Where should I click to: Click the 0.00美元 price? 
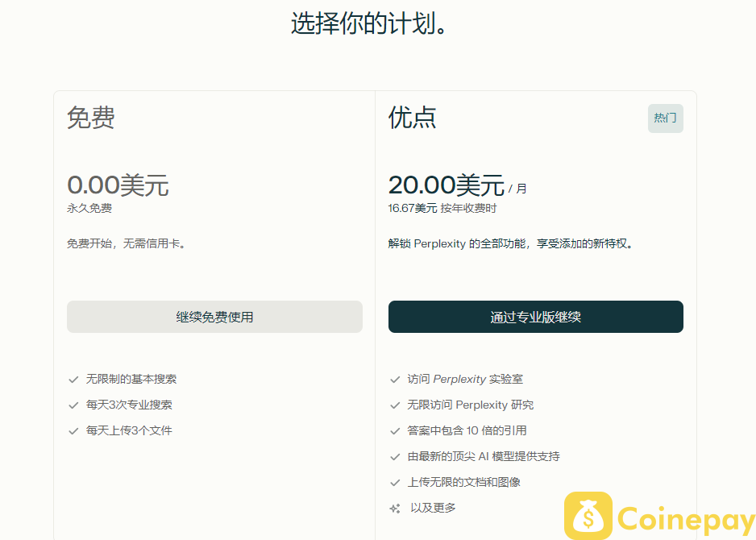click(118, 185)
